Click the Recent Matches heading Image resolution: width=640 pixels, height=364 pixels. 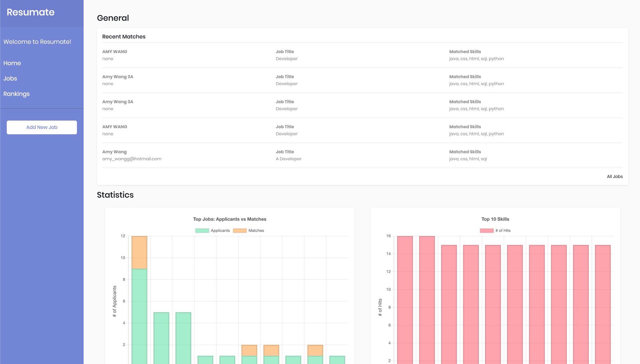[124, 37]
